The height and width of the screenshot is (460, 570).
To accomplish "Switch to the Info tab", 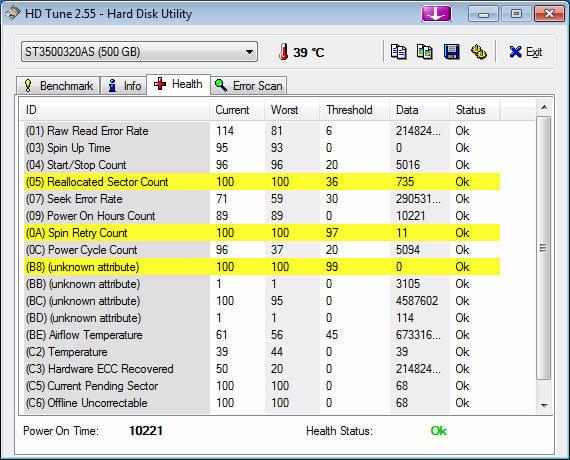I will point(124,86).
